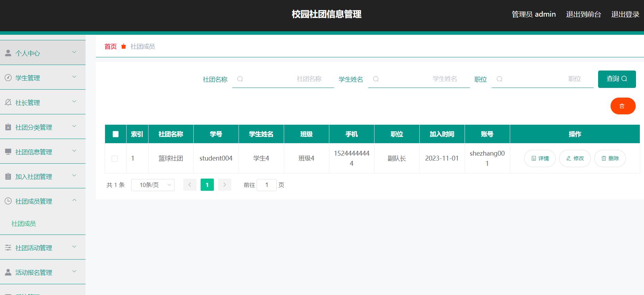
Task: Open the 加入社团管理 sidebar menu
Action: 43,176
